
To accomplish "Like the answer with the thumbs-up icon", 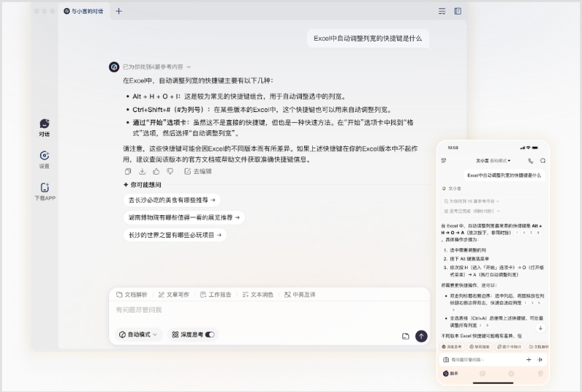I will click(x=156, y=171).
